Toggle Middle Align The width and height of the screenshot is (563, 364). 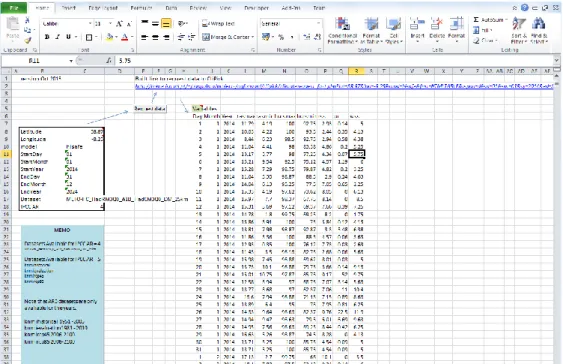click(x=155, y=24)
